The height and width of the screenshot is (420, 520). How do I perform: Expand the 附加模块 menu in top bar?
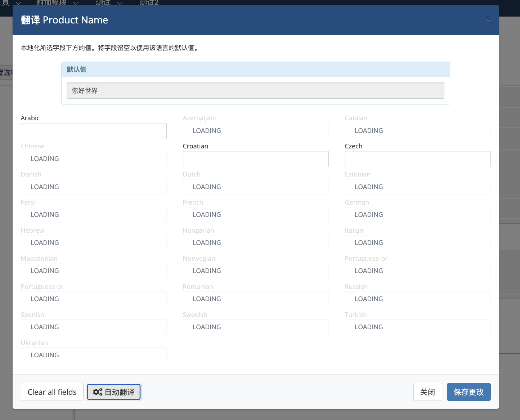coord(57,3)
